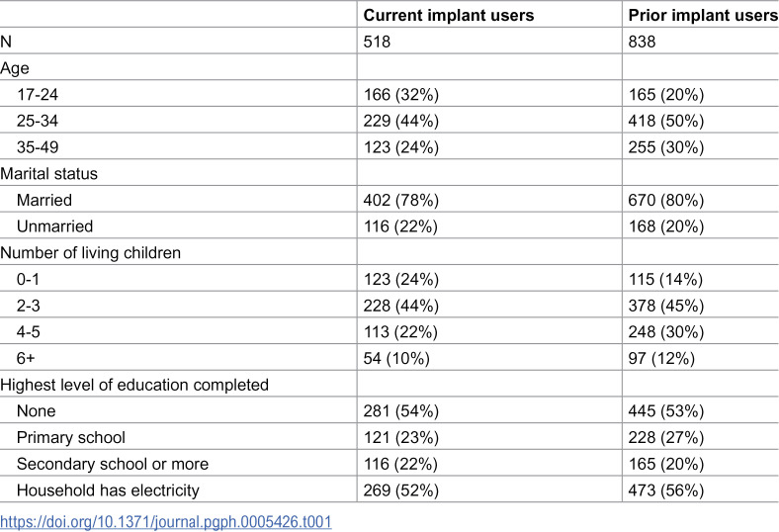Click the Prior implant users column header

pyautogui.click(x=703, y=16)
